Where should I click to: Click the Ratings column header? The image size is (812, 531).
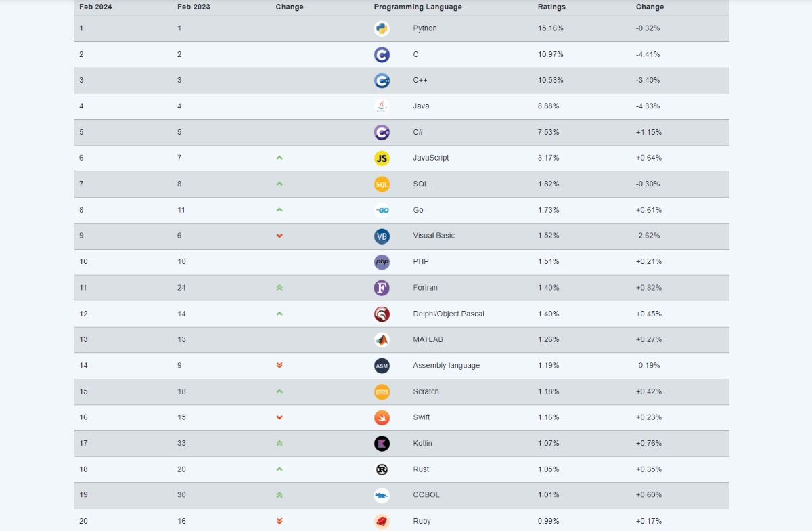coord(551,7)
